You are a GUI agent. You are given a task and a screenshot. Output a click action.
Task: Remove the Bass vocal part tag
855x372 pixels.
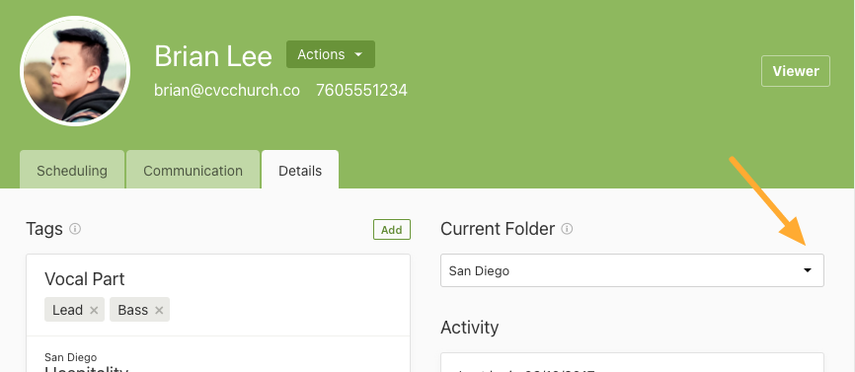[x=159, y=310]
